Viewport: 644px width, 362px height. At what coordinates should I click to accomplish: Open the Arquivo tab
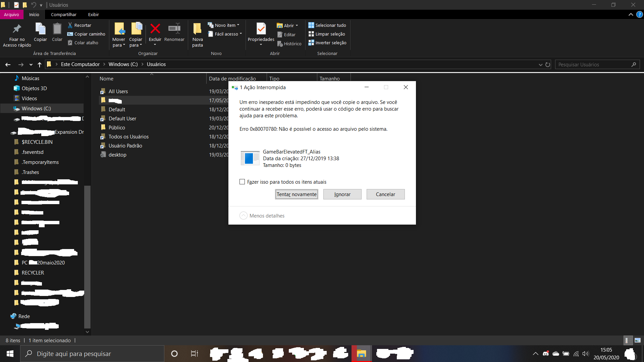tap(11, 14)
